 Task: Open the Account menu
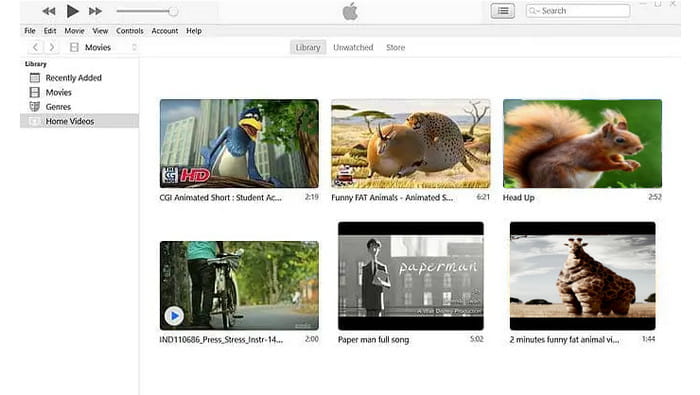point(165,31)
